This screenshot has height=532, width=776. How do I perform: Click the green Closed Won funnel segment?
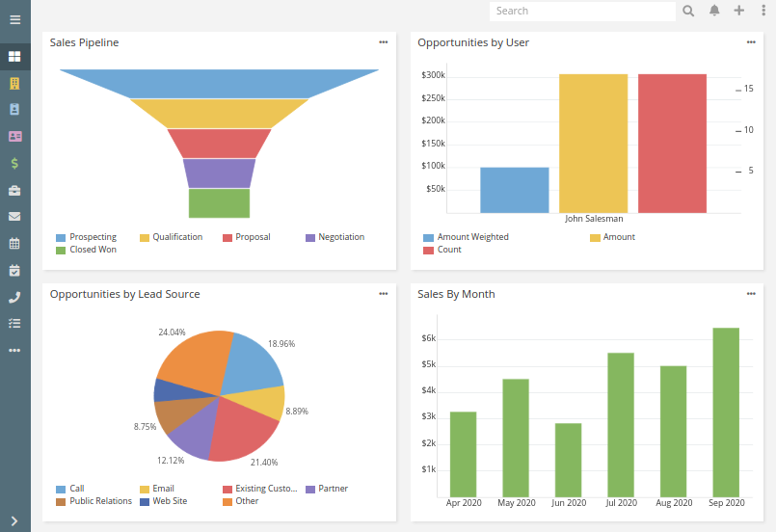coord(219,203)
